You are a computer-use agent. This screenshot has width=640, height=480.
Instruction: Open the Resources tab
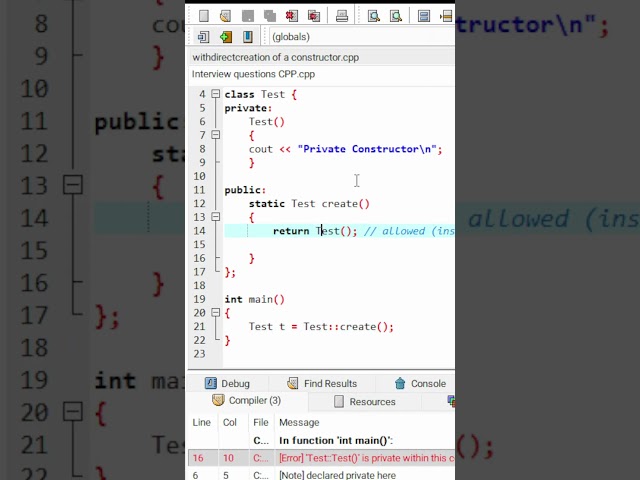click(364, 402)
